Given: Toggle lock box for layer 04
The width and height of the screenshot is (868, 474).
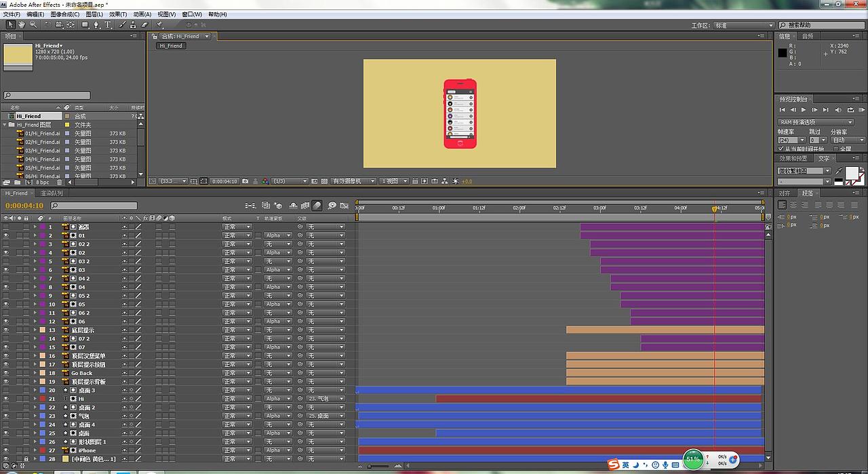Looking at the screenshot, I should [x=26, y=287].
